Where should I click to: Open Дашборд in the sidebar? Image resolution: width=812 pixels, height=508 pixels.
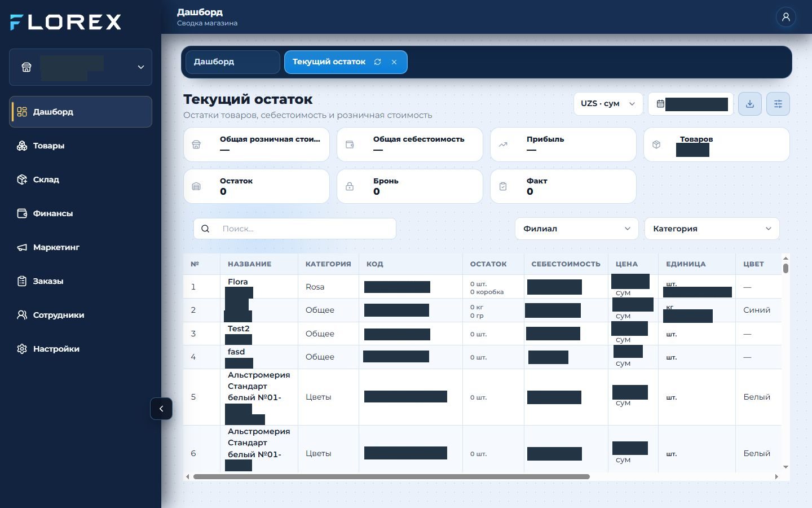(x=81, y=112)
